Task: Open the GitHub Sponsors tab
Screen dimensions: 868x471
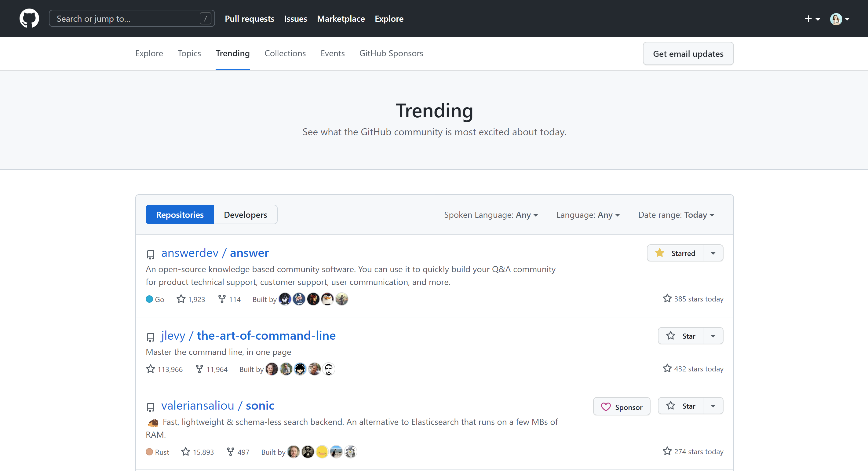Action: tap(391, 53)
